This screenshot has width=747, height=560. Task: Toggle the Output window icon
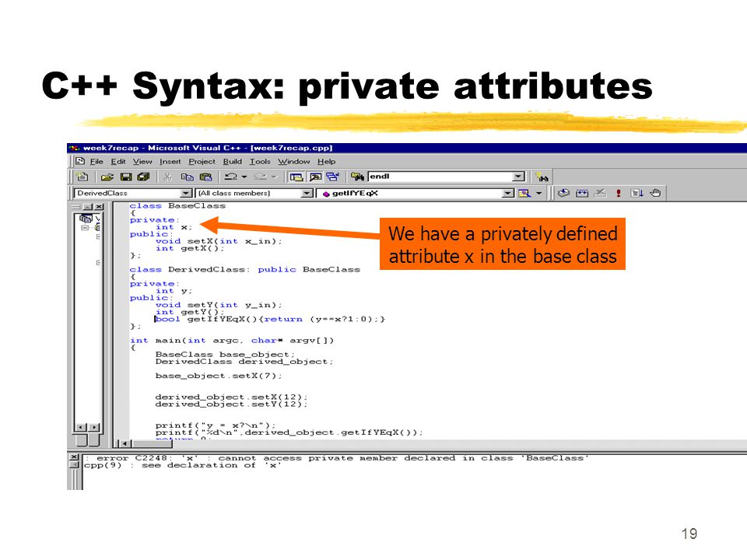tap(315, 177)
